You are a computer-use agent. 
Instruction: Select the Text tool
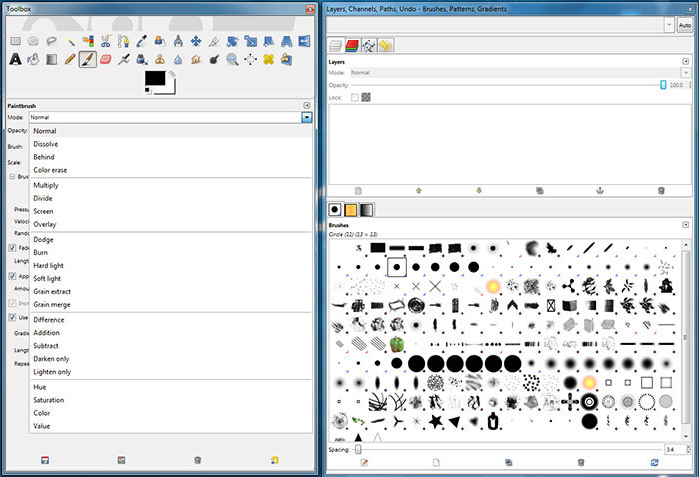pos(16,59)
